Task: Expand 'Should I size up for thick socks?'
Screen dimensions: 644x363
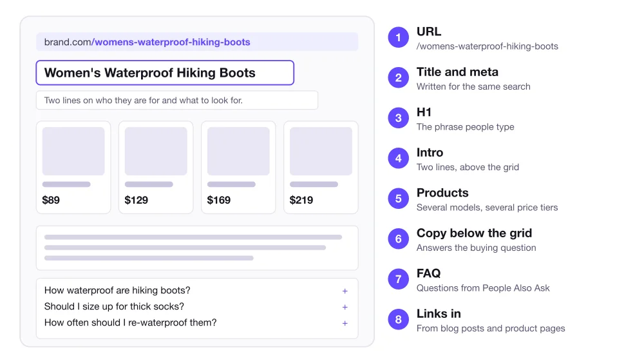Action: pyautogui.click(x=345, y=307)
